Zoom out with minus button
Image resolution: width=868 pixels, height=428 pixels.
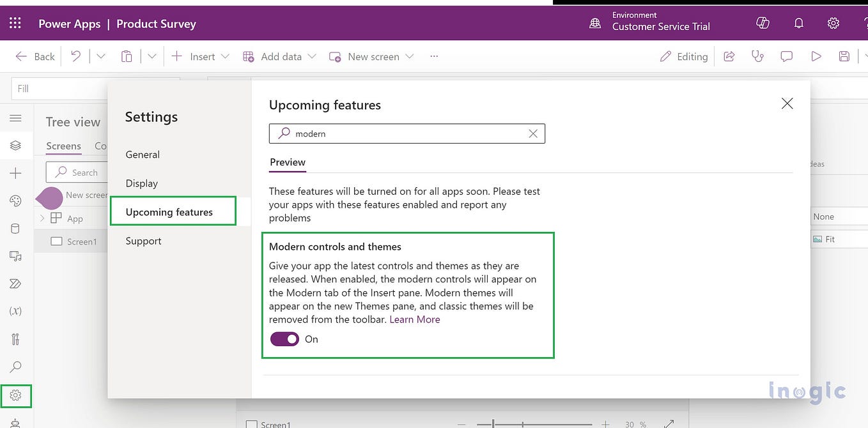point(461,424)
